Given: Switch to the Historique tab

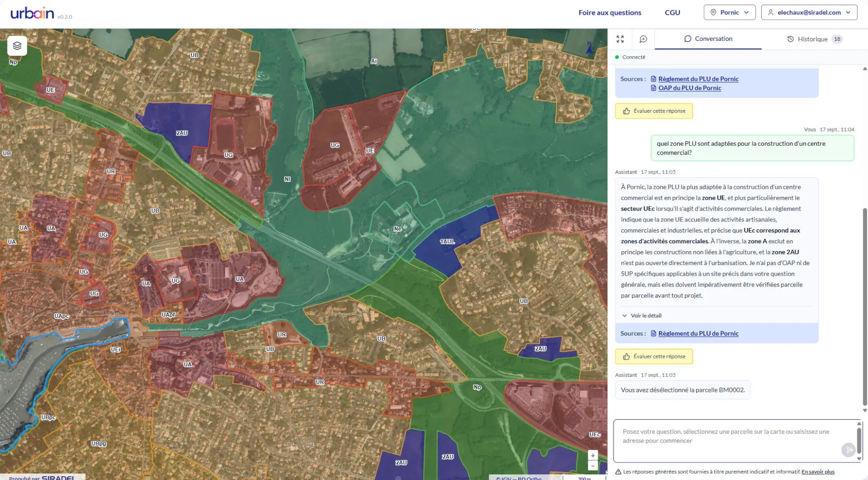Looking at the screenshot, I should point(815,39).
